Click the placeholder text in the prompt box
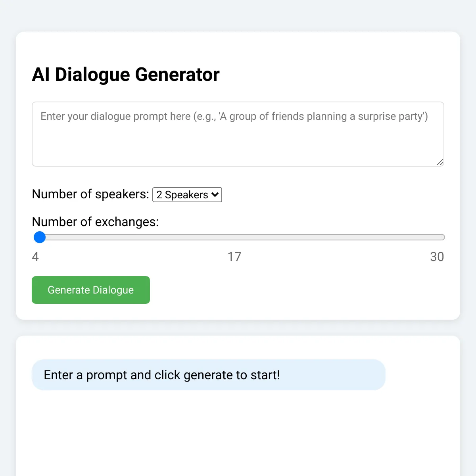The height and width of the screenshot is (476, 476). [234, 116]
